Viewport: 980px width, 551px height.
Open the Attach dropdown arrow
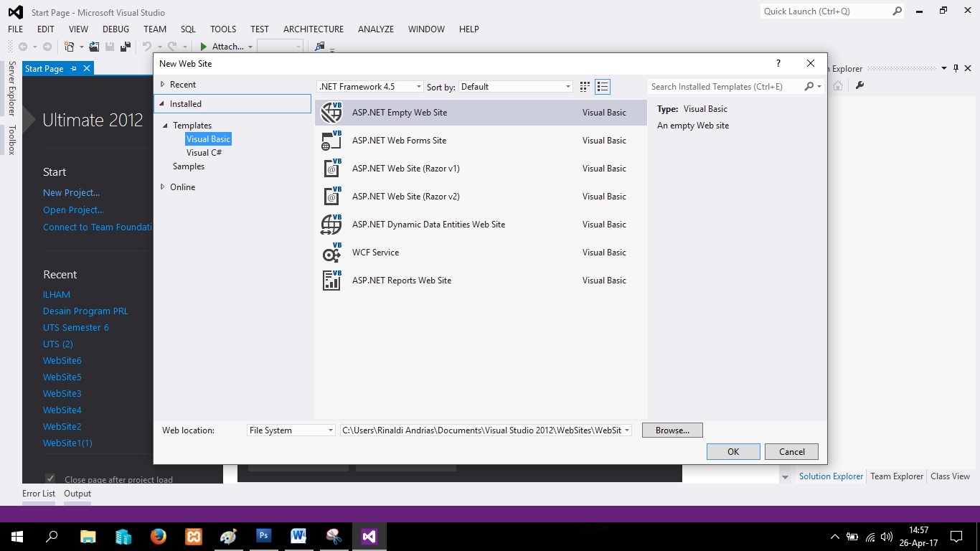250,47
